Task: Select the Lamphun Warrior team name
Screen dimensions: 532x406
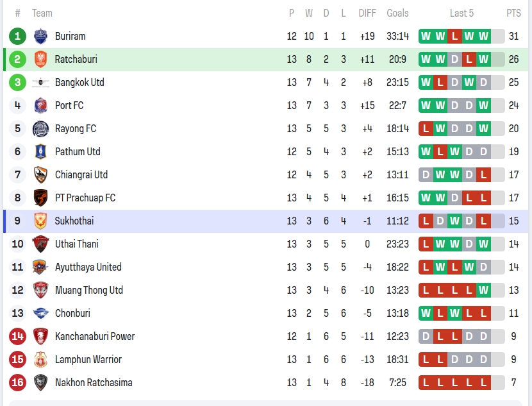Action: (88, 359)
